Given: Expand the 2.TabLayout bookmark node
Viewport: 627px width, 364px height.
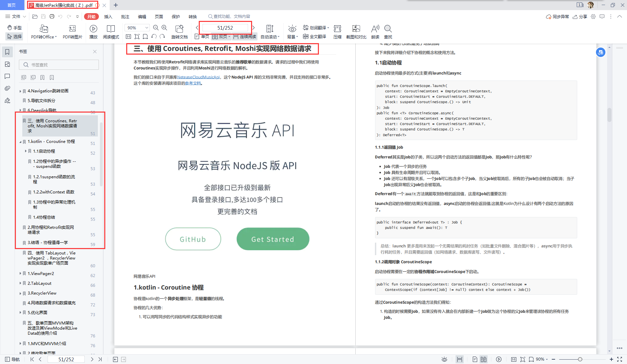Looking at the screenshot, I should point(20,283).
